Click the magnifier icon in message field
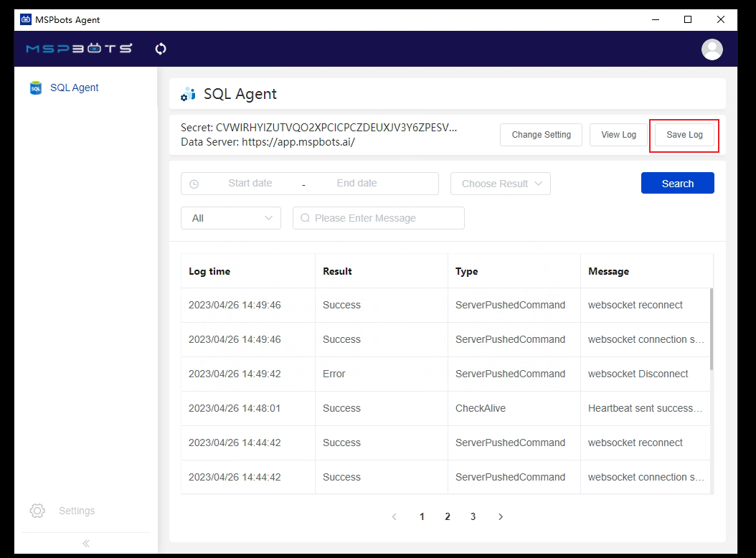 (306, 218)
